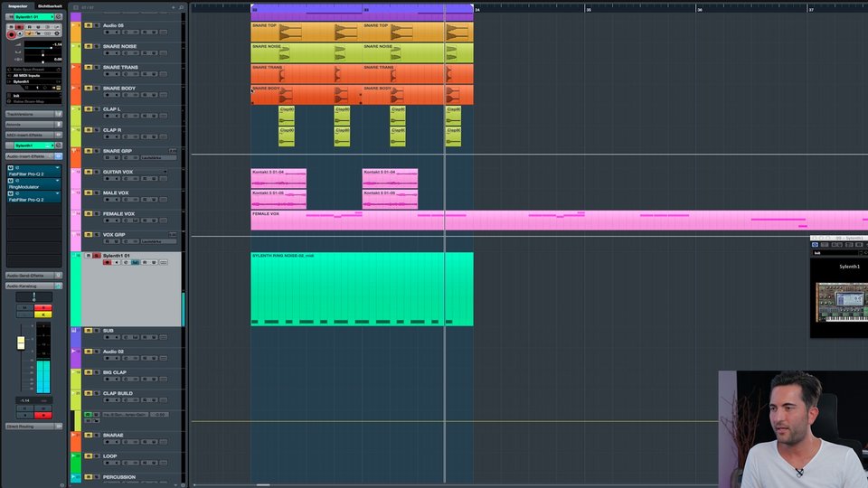Toggle read automation on the Sylenth1 01 track

click(145, 262)
